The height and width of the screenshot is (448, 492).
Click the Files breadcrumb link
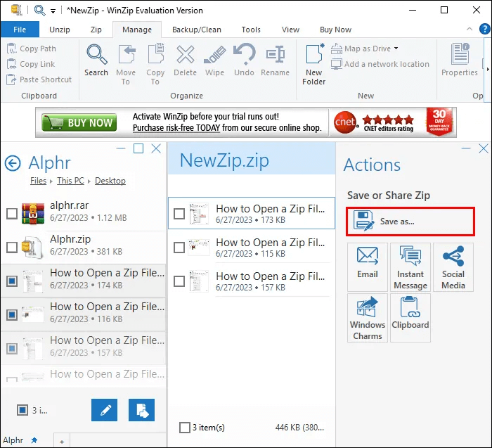38,181
